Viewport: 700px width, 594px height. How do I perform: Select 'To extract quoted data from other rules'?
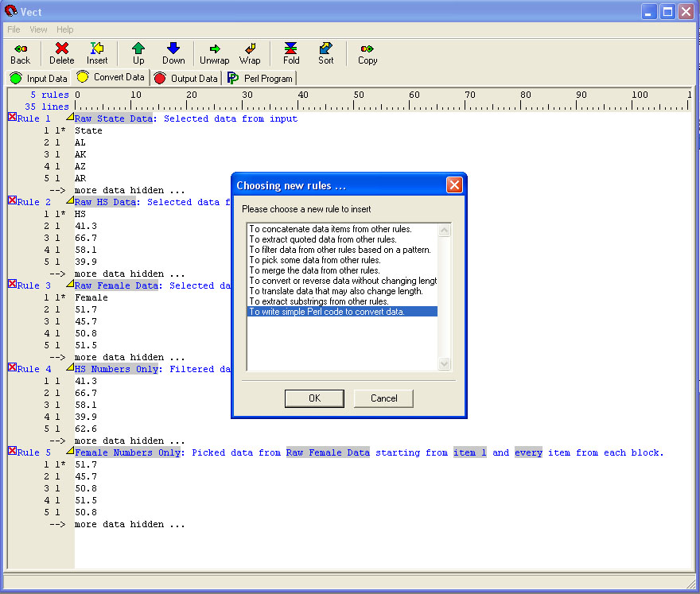pyautogui.click(x=342, y=239)
